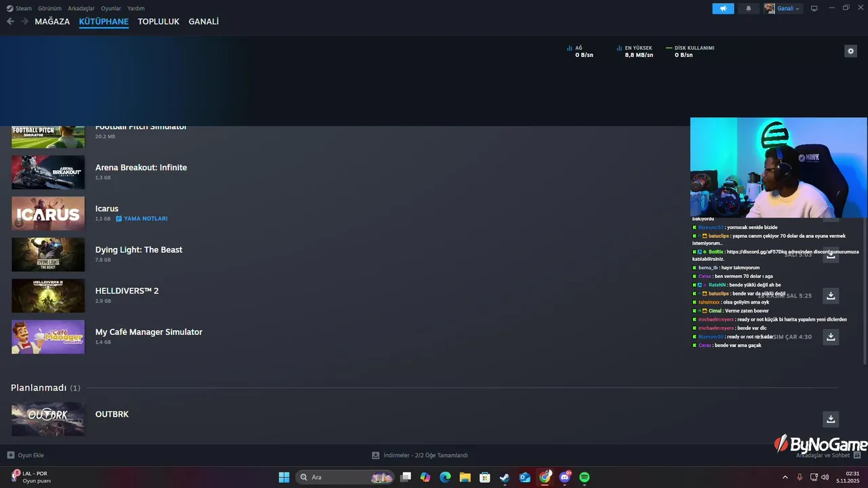
Task: Go to the TOPLULUK tab
Action: [159, 22]
